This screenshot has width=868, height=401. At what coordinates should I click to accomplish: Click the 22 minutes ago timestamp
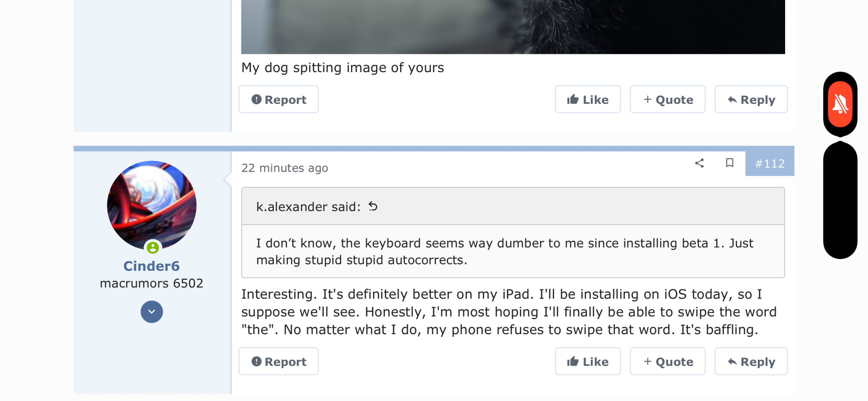tap(285, 168)
